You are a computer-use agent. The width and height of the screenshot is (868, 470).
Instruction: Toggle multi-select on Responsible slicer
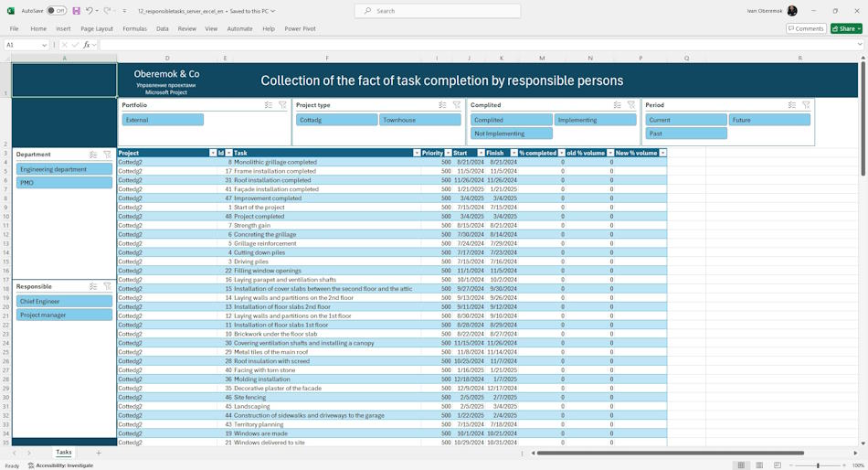[93, 286]
